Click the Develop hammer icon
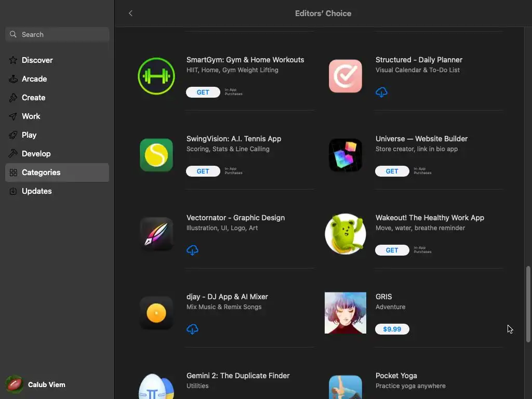Image resolution: width=532 pixels, height=399 pixels. [13, 153]
